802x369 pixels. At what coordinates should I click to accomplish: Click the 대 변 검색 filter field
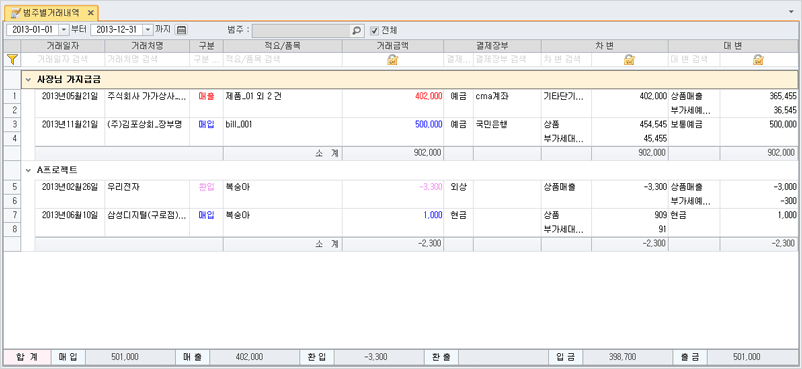click(694, 60)
